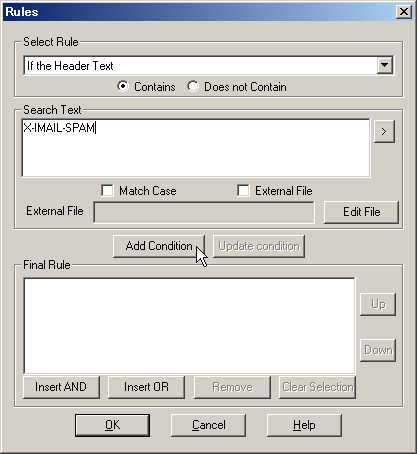This screenshot has width=417, height=454.
Task: Open Help for the Rules dialog
Action: tap(304, 425)
